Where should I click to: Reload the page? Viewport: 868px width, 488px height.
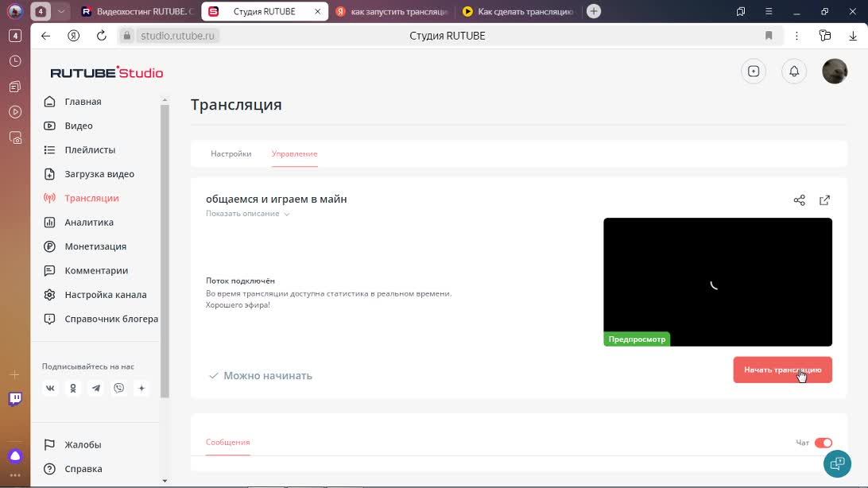click(101, 36)
